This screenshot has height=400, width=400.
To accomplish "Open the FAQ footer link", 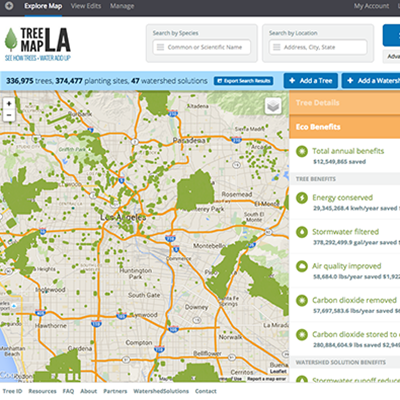I will (68, 391).
